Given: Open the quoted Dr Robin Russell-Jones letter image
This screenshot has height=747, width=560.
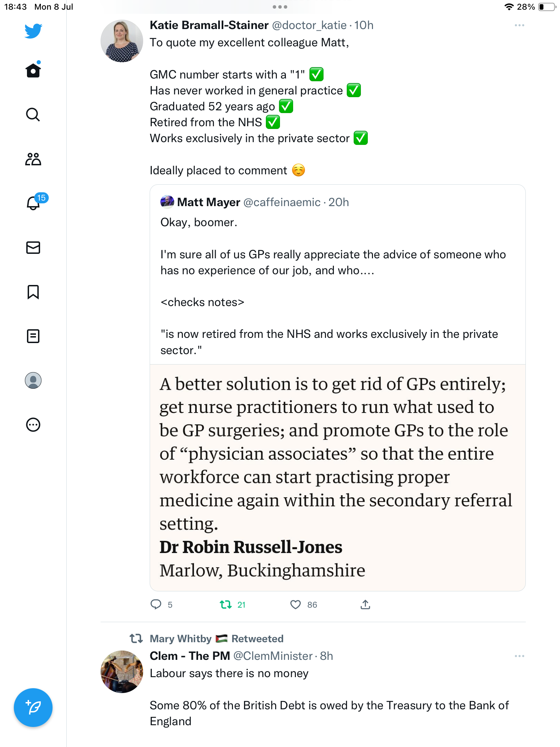Looking at the screenshot, I should (337, 477).
